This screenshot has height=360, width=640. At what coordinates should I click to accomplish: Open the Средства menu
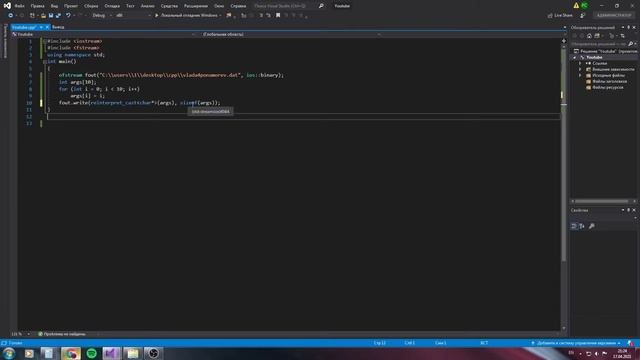tap(169, 6)
